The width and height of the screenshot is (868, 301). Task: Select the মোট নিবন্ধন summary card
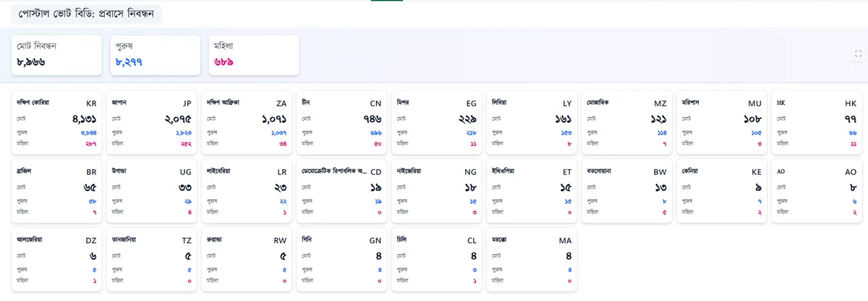(56, 54)
